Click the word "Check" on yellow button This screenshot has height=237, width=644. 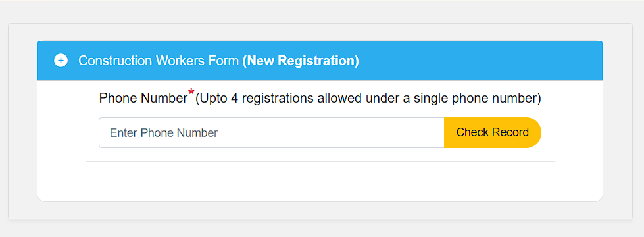[x=473, y=133]
